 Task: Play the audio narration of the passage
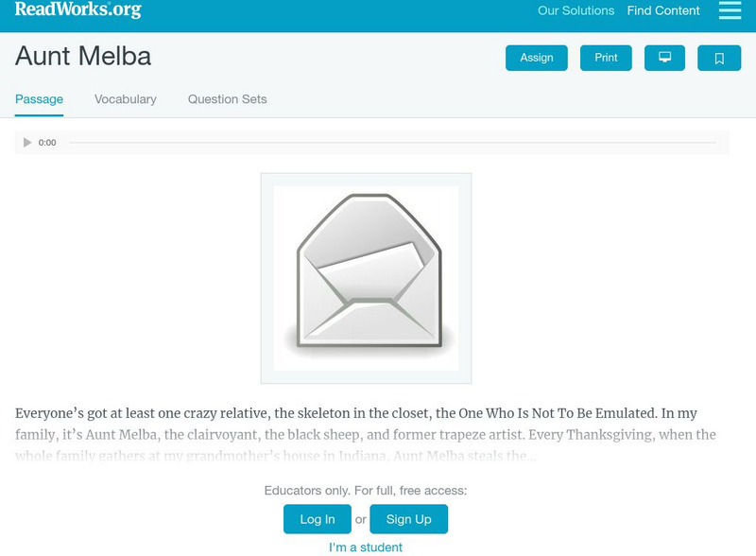tap(26, 142)
